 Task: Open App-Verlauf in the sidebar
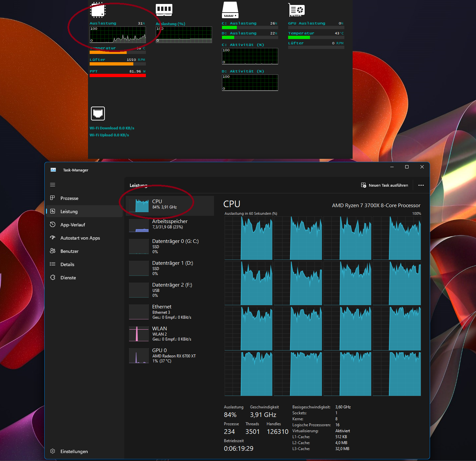84,225
